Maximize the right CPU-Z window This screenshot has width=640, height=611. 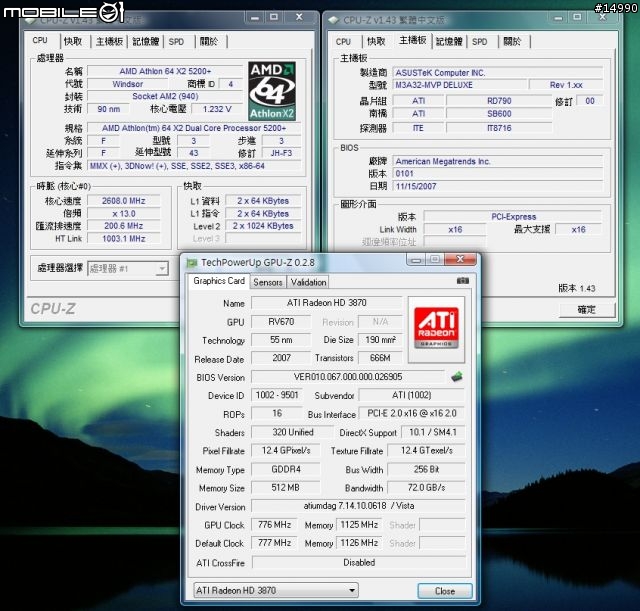(577, 17)
